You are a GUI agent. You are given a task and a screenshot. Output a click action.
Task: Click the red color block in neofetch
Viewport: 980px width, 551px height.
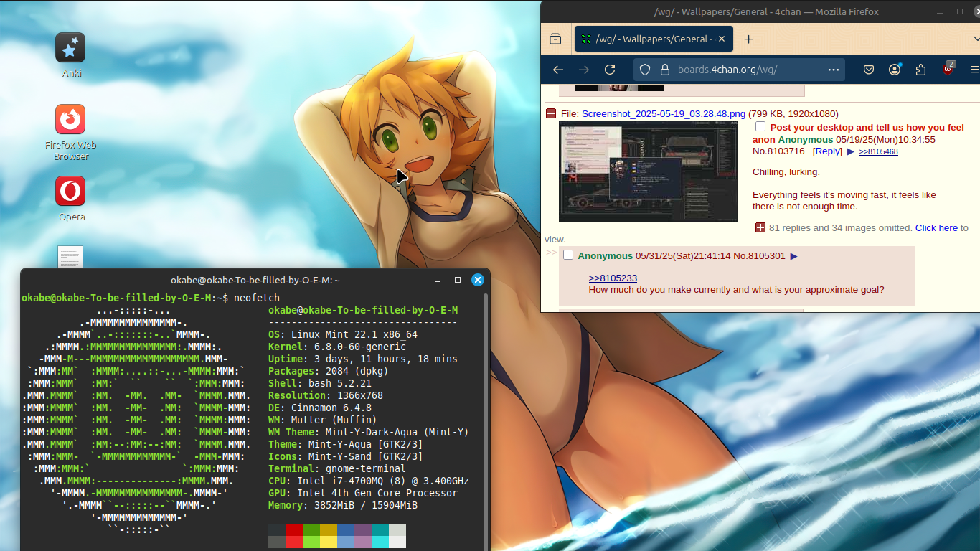coord(293,529)
